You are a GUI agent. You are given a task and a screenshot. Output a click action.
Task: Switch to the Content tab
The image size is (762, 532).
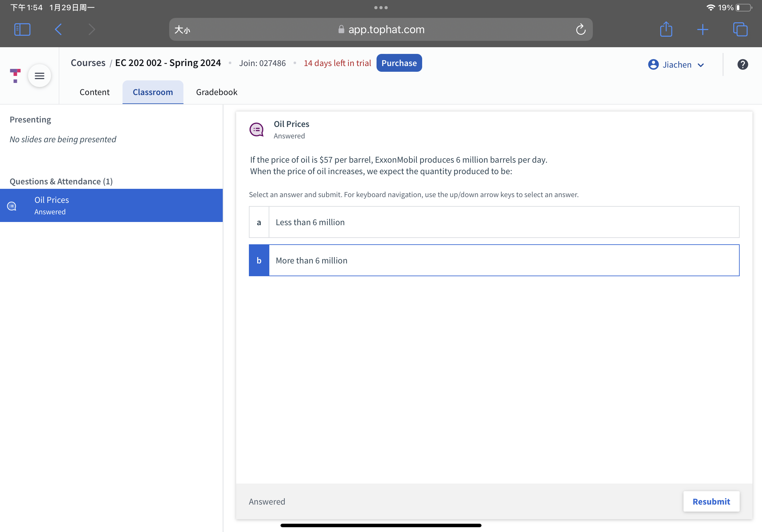click(x=94, y=92)
